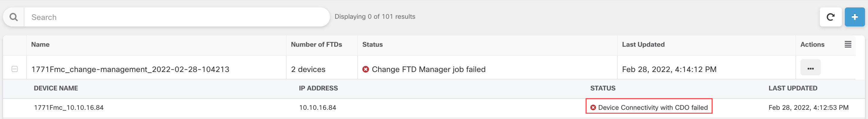The height and width of the screenshot is (119, 868).
Task: Select device 1771Fmc_10.10.16.84 row
Action: tap(69, 107)
